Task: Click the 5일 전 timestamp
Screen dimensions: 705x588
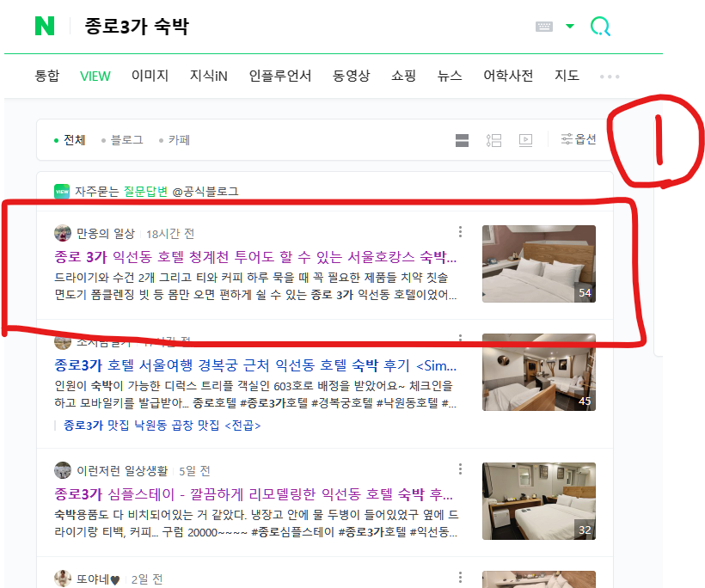Action: click(x=194, y=471)
